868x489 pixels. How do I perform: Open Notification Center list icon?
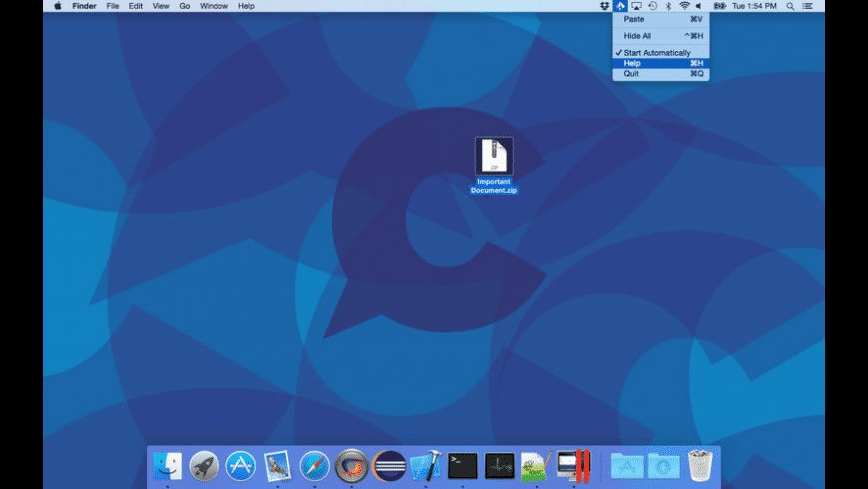808,6
